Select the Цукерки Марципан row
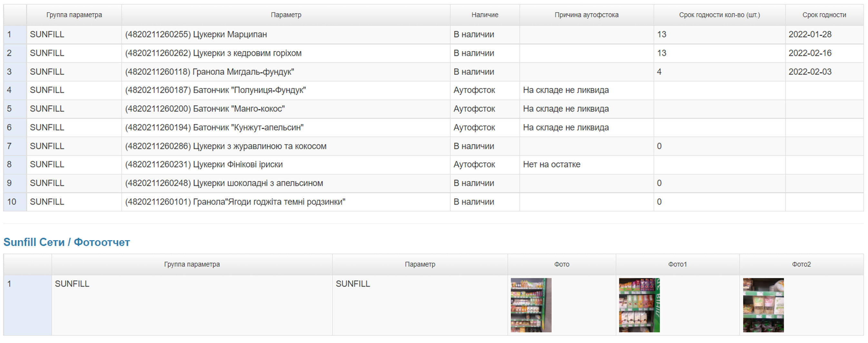The image size is (868, 343). point(433,35)
